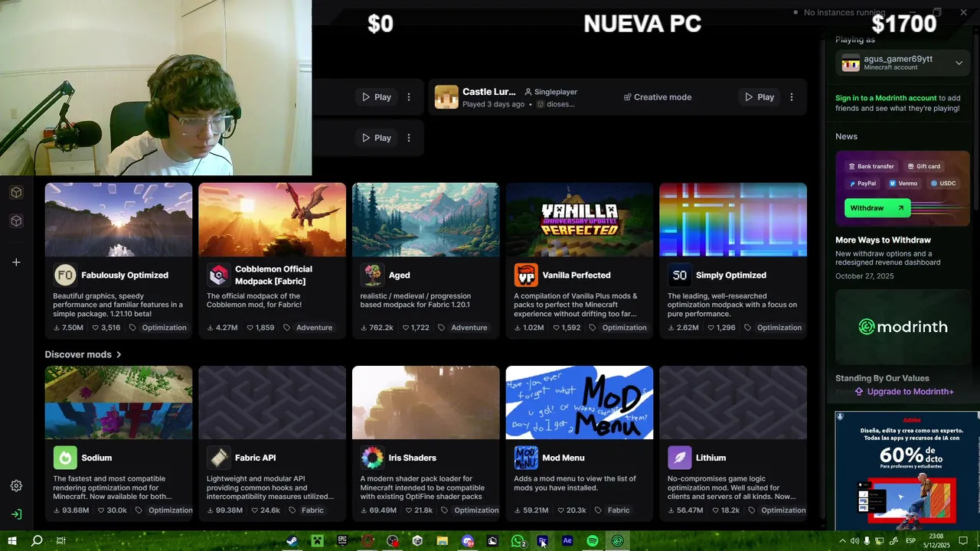Open Unity Hub from the taskbar
The width and height of the screenshot is (980, 551).
tap(417, 541)
